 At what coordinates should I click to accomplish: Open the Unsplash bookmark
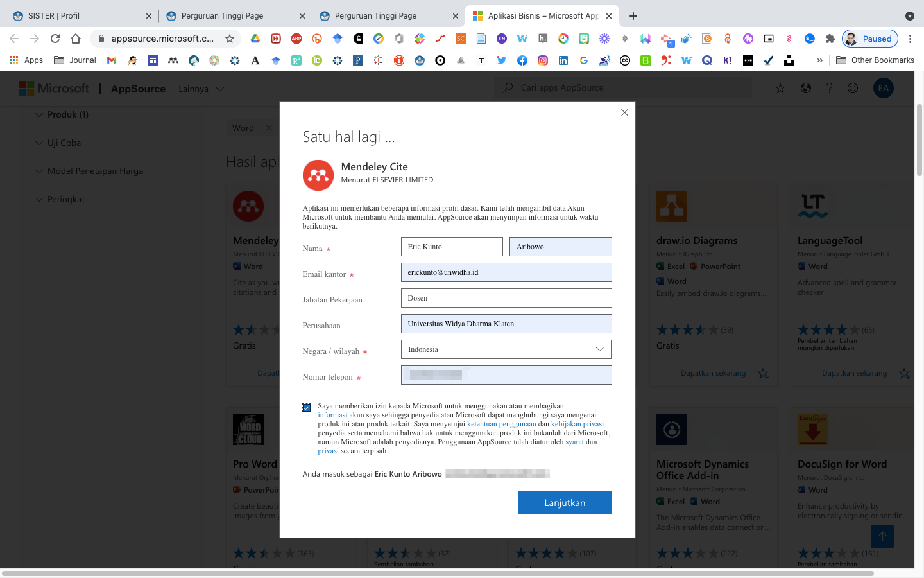[x=789, y=60]
